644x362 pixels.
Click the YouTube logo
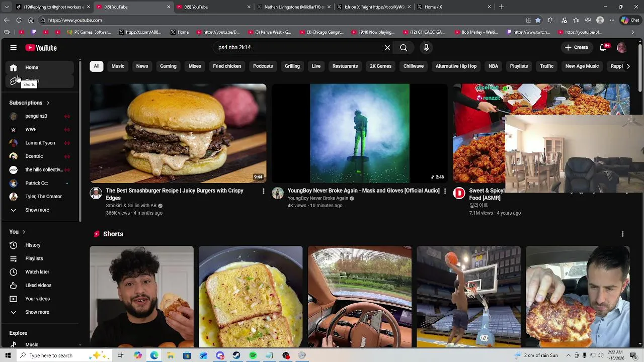41,48
